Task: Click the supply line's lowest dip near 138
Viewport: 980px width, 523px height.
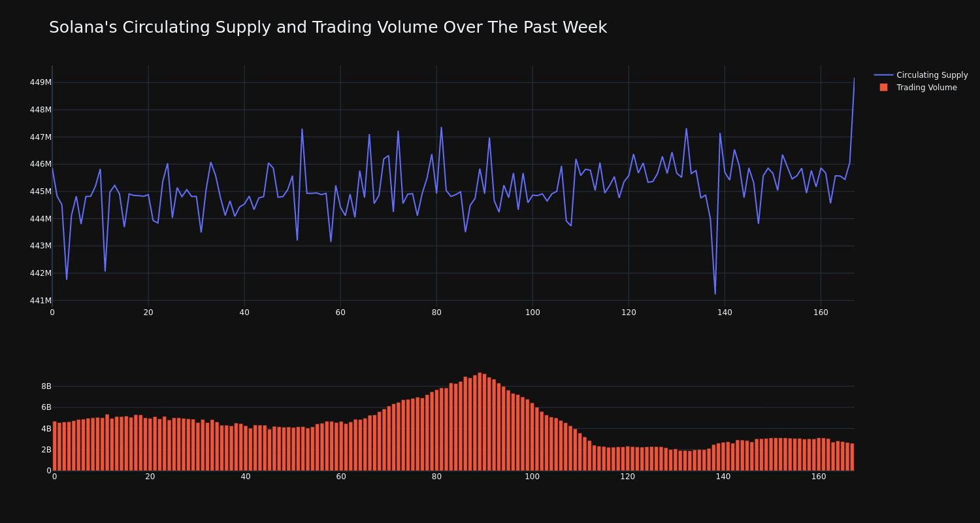Action: [715, 294]
